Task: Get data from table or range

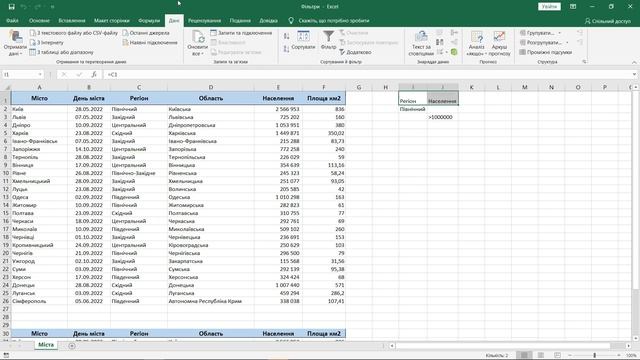Action: [x=62, y=52]
